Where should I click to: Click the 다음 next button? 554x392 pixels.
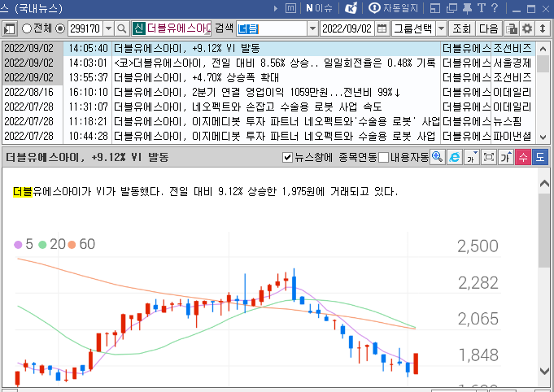[x=489, y=28]
